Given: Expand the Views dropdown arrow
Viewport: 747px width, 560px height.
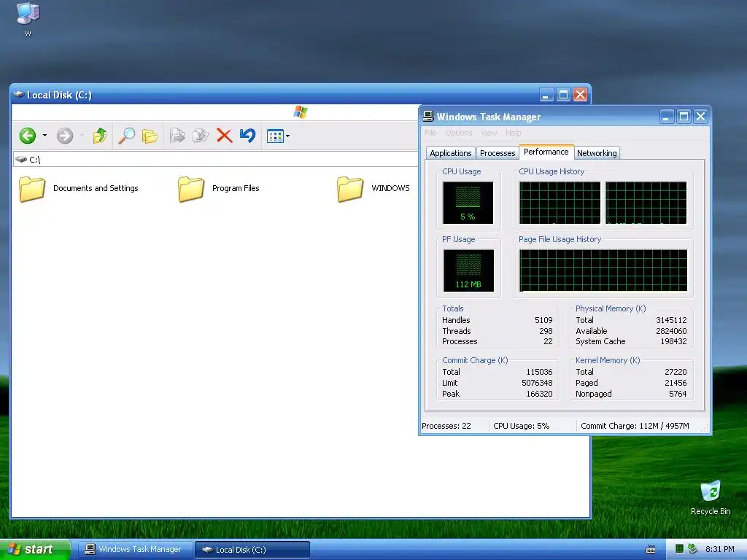Looking at the screenshot, I should (287, 136).
